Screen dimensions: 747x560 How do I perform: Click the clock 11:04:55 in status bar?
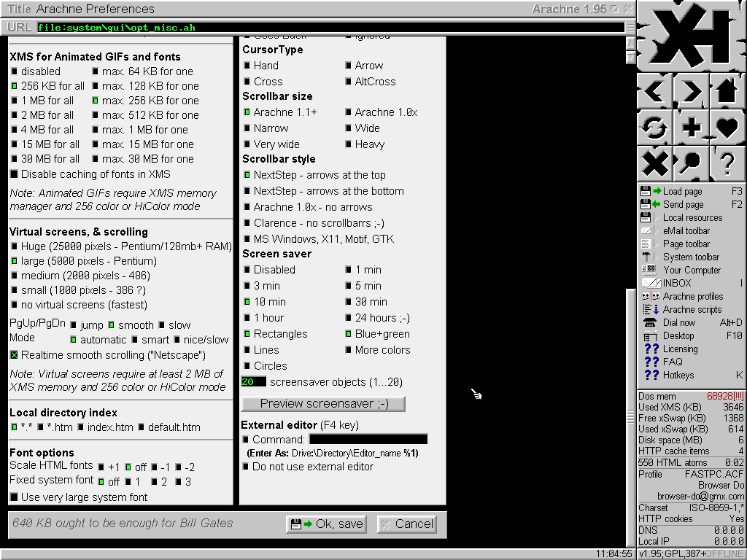click(614, 554)
